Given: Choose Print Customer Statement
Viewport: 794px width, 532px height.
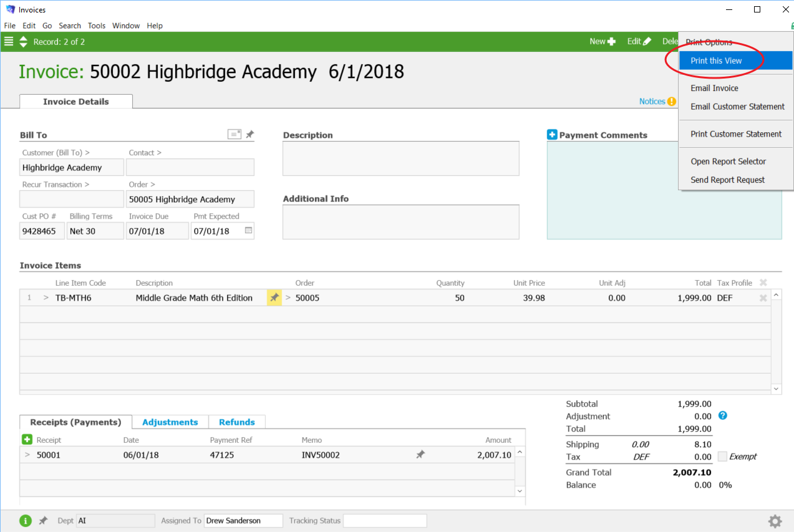Looking at the screenshot, I should tap(735, 134).
